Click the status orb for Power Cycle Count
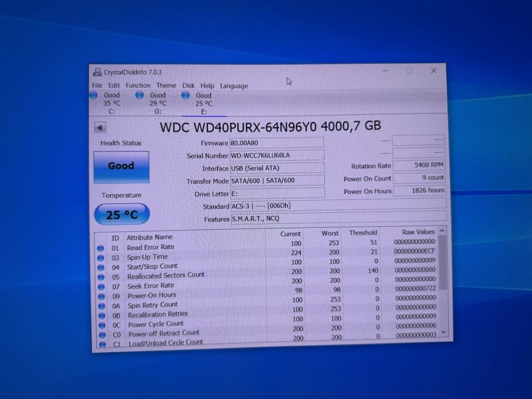The width and height of the screenshot is (532, 399). coord(102,325)
